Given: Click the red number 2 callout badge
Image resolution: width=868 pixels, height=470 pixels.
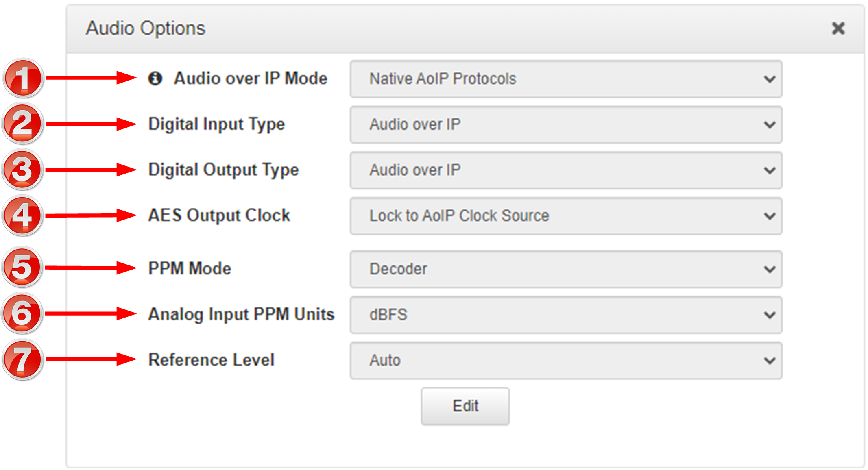Looking at the screenshot, I should (x=22, y=124).
